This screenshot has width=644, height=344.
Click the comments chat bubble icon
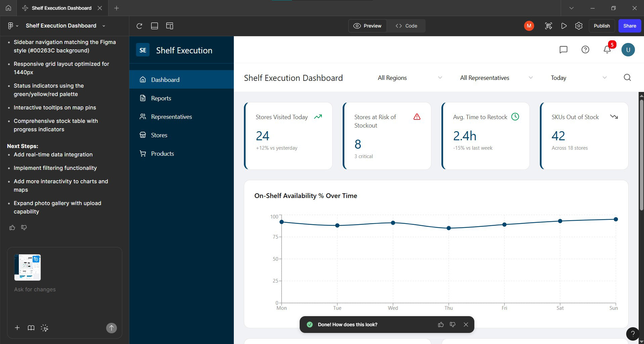pos(563,50)
